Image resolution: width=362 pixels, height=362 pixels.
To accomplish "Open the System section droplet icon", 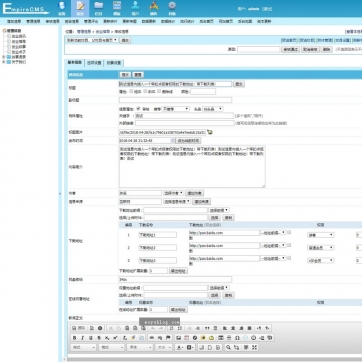I will 62,6.
